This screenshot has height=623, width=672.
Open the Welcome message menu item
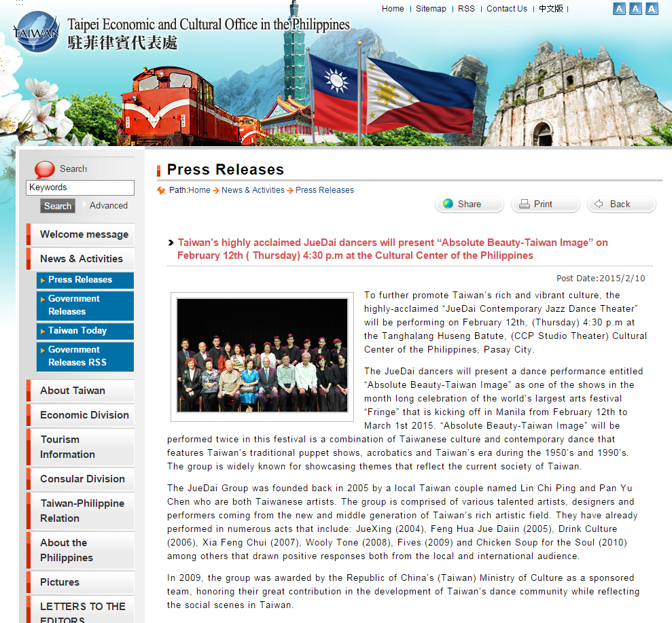[x=81, y=234]
